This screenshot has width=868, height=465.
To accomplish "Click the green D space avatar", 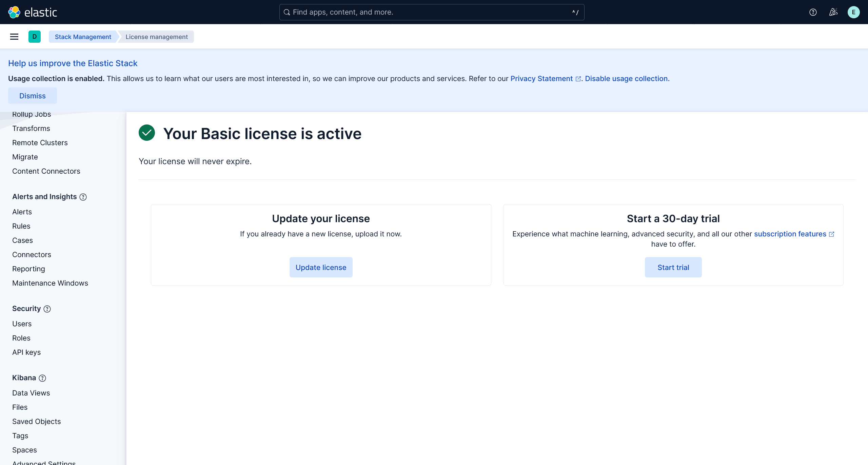I will point(35,37).
